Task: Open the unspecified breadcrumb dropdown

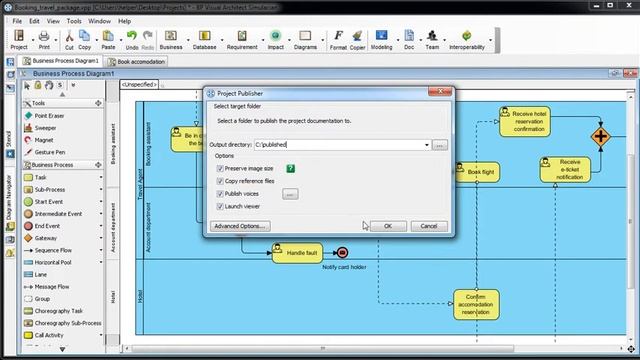Action: tap(139, 84)
